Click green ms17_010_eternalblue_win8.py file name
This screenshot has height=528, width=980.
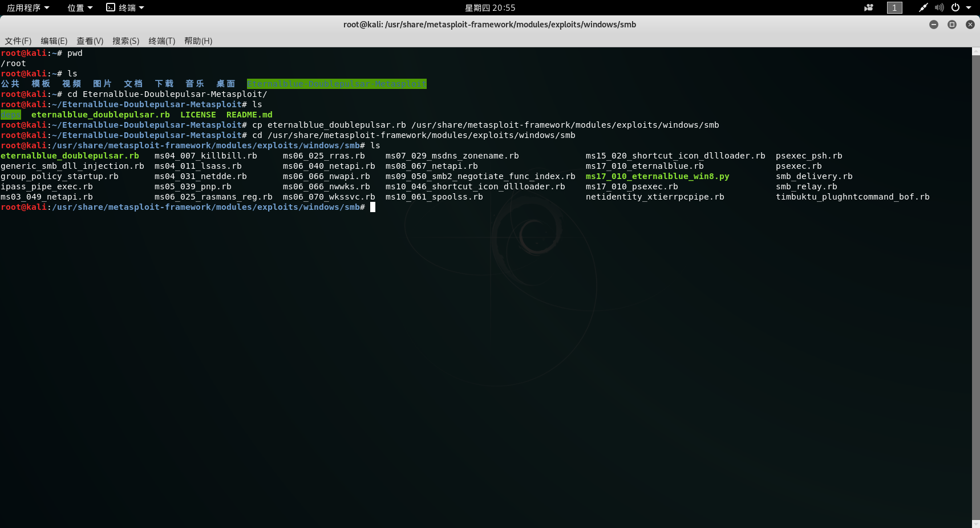tap(658, 176)
